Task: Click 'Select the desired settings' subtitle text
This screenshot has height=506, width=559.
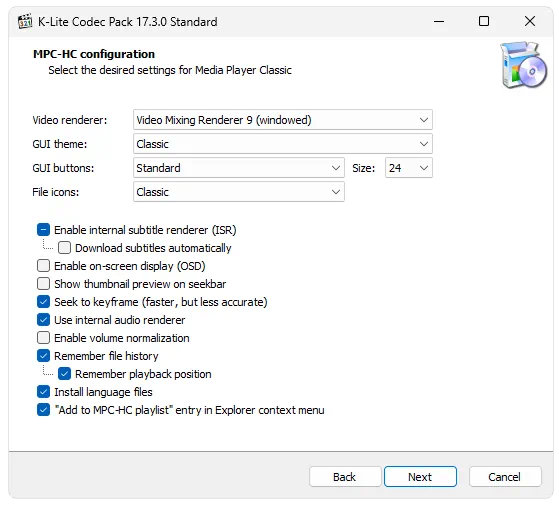Action: click(170, 70)
